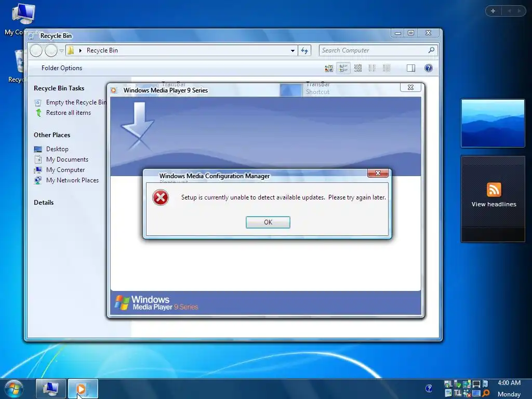Image resolution: width=532 pixels, height=399 pixels.
Task: Select the tiles view icon
Action: 343,68
